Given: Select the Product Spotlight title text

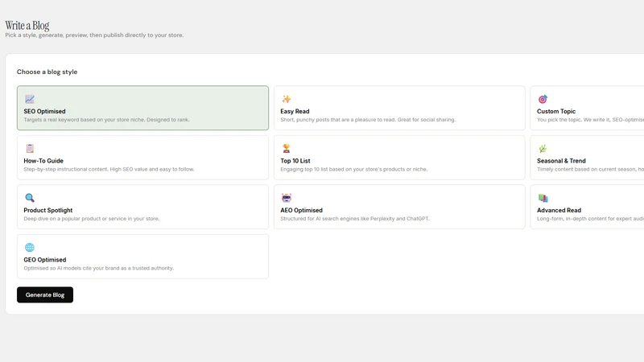Looking at the screenshot, I should (x=48, y=210).
